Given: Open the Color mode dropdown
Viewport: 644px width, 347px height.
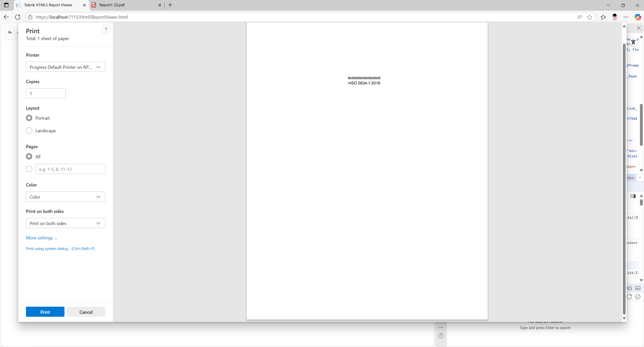Looking at the screenshot, I should tap(65, 197).
